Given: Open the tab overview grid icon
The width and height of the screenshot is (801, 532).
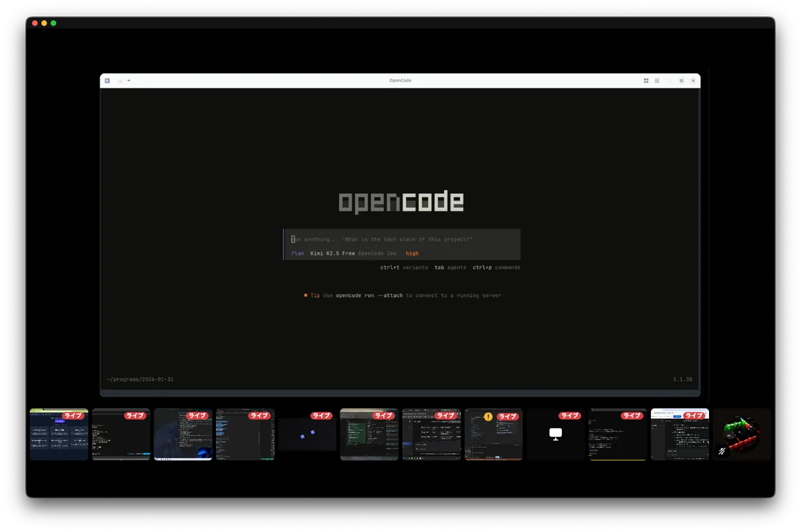Looking at the screenshot, I should point(646,81).
